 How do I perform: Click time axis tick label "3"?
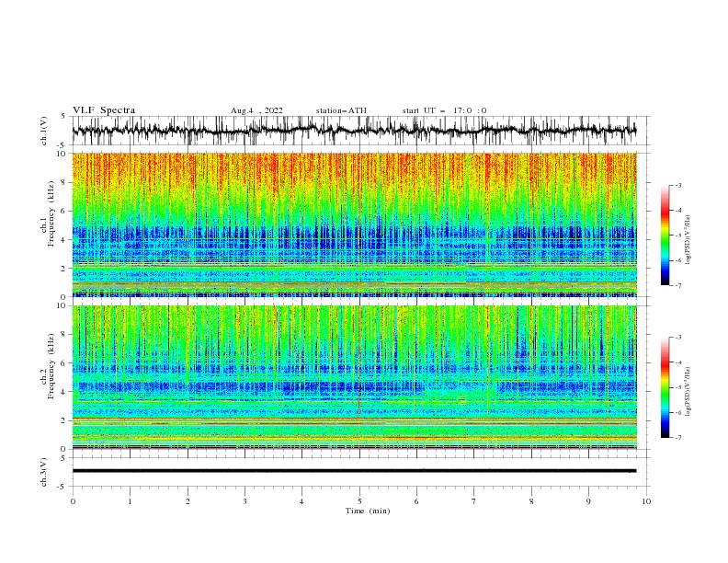coord(245,501)
